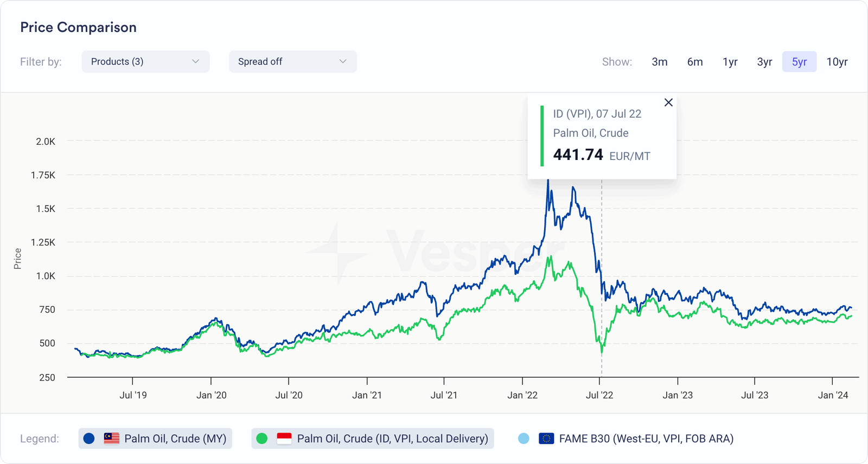
Task: Click the green legend dot
Action: 261,439
